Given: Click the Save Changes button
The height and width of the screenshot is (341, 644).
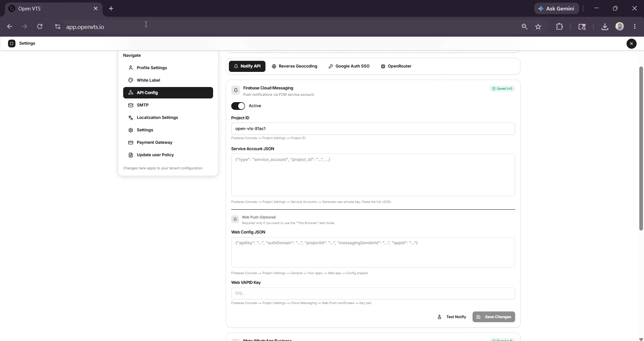Looking at the screenshot, I should click(494, 317).
